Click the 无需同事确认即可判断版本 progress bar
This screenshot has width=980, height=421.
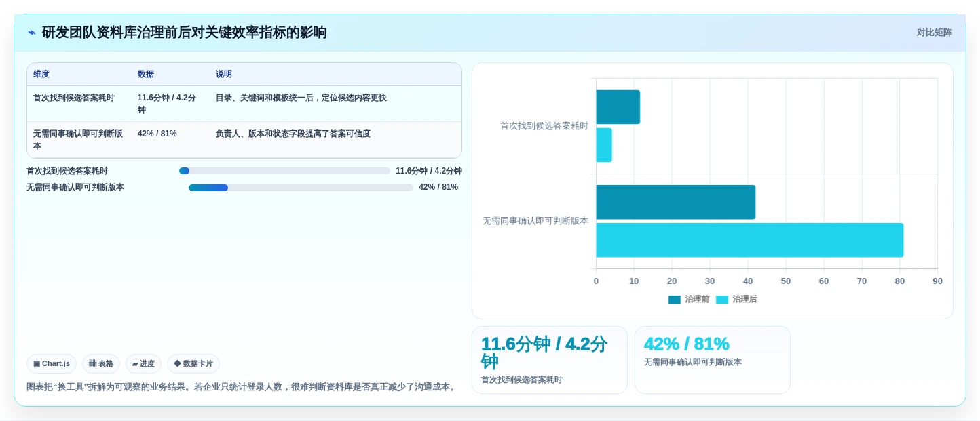[301, 187]
